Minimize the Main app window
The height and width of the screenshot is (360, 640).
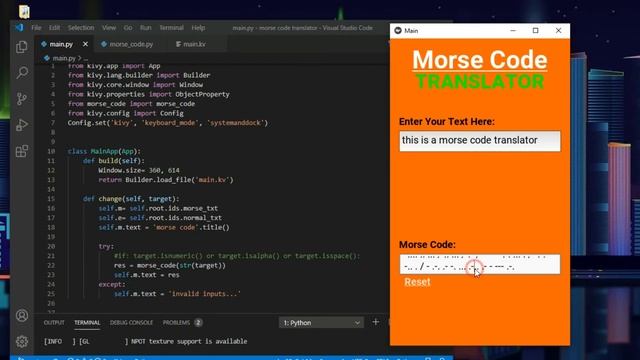[513, 31]
